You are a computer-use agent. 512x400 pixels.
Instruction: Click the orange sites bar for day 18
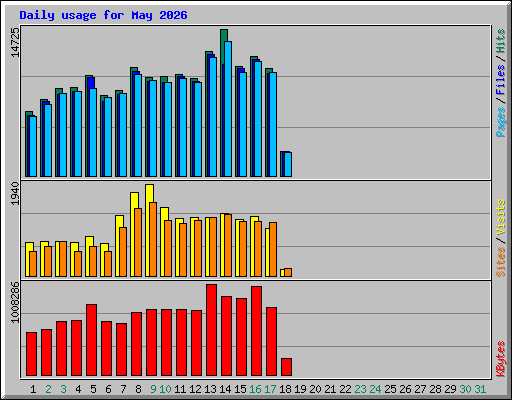pos(288,272)
